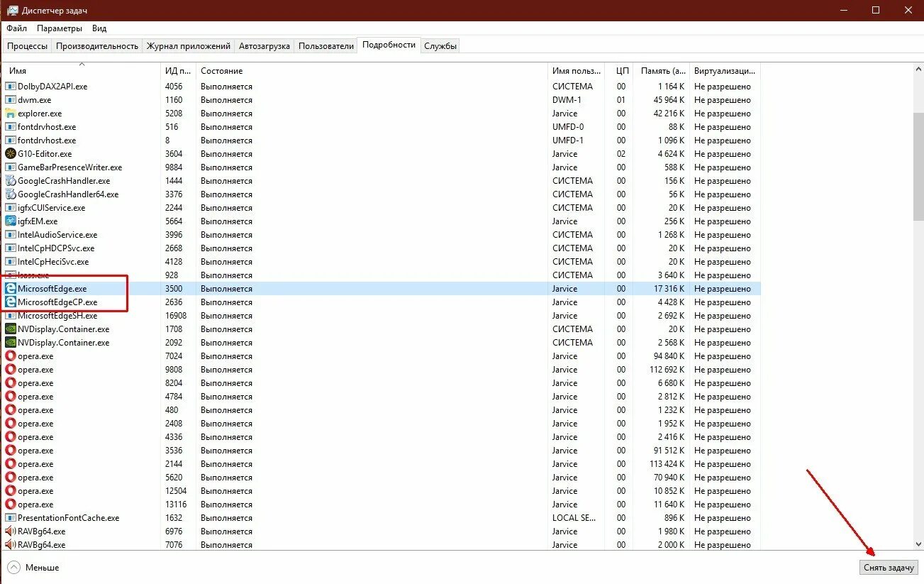Select the G10-Editor.exe icon
924x584 pixels.
click(11, 154)
